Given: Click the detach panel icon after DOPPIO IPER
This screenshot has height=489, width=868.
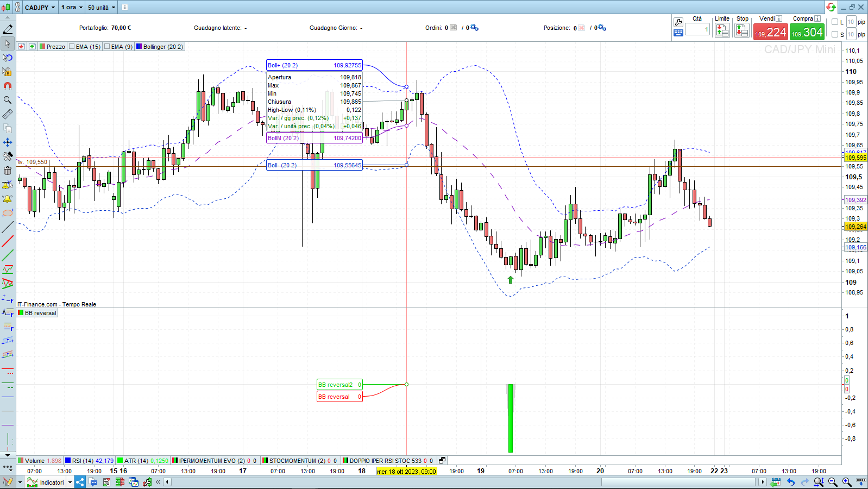Looking at the screenshot, I should (442, 460).
